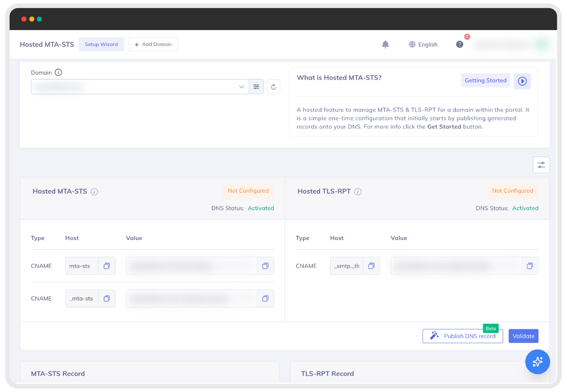Click the Validate button
This screenshot has height=392, width=567.
[x=523, y=336]
